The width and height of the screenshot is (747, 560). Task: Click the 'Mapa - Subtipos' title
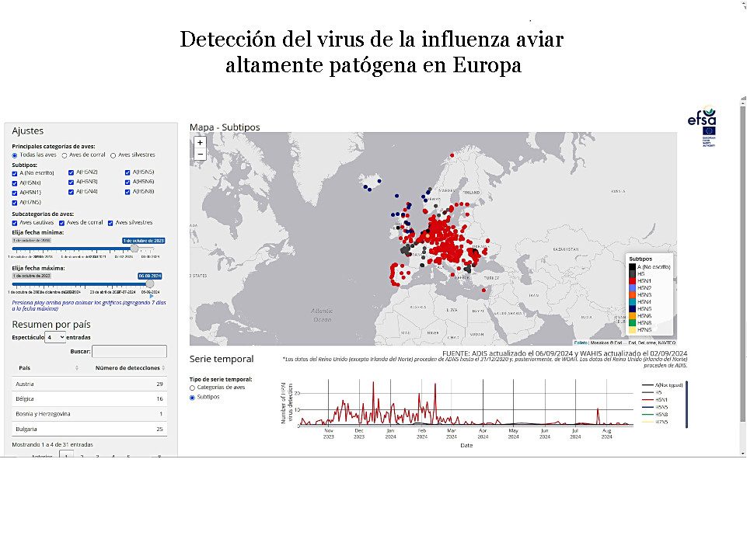click(225, 127)
